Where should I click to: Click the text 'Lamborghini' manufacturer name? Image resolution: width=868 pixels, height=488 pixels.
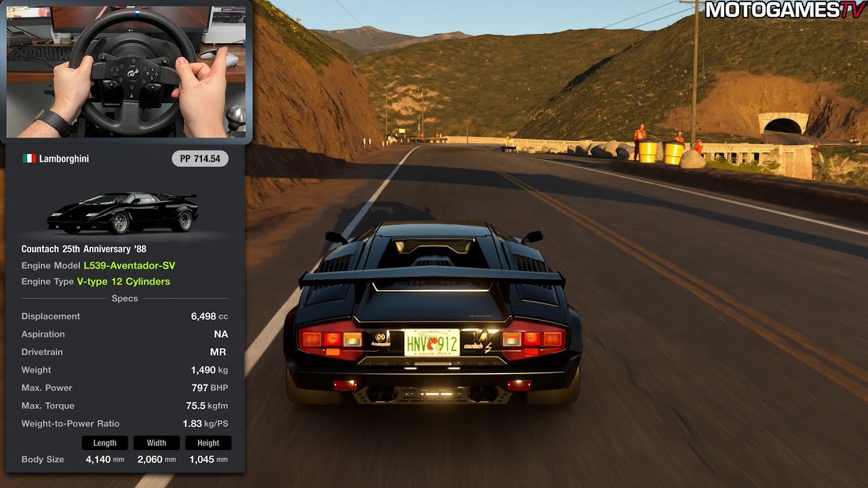(x=64, y=159)
